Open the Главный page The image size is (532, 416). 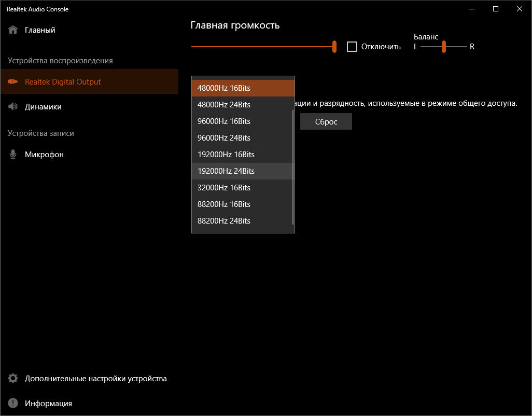click(90, 30)
